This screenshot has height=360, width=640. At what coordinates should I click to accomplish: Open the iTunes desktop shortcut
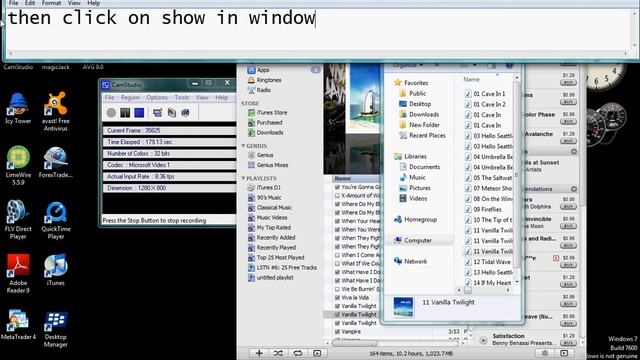pyautogui.click(x=56, y=270)
